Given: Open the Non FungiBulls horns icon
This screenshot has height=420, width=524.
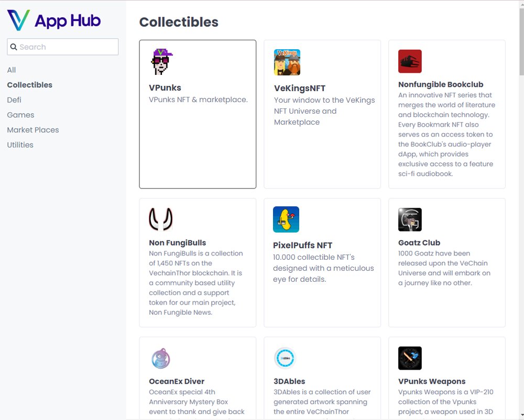Looking at the screenshot, I should pyautogui.click(x=161, y=219).
